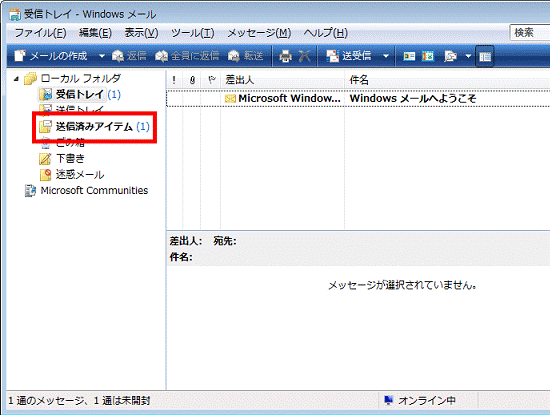Select Microsoft Communities in folder tree

(x=86, y=190)
